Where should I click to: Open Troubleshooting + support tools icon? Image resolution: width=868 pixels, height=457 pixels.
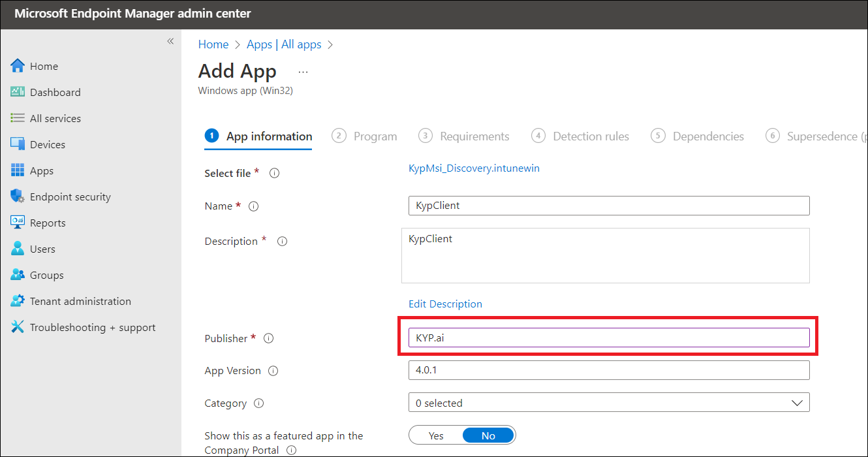pyautogui.click(x=18, y=327)
